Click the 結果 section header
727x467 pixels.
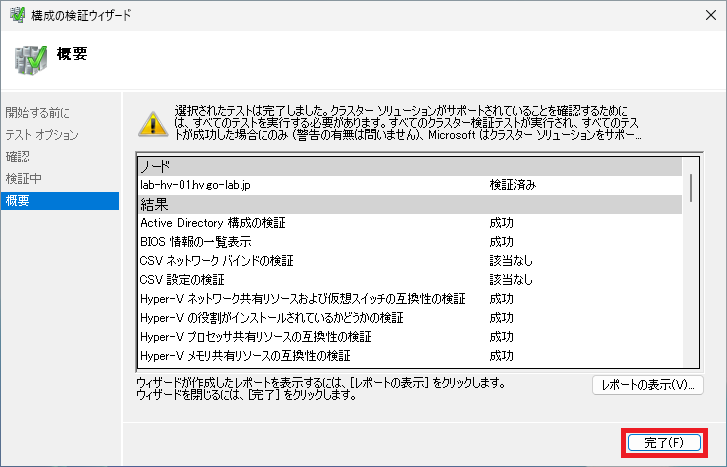click(x=410, y=204)
